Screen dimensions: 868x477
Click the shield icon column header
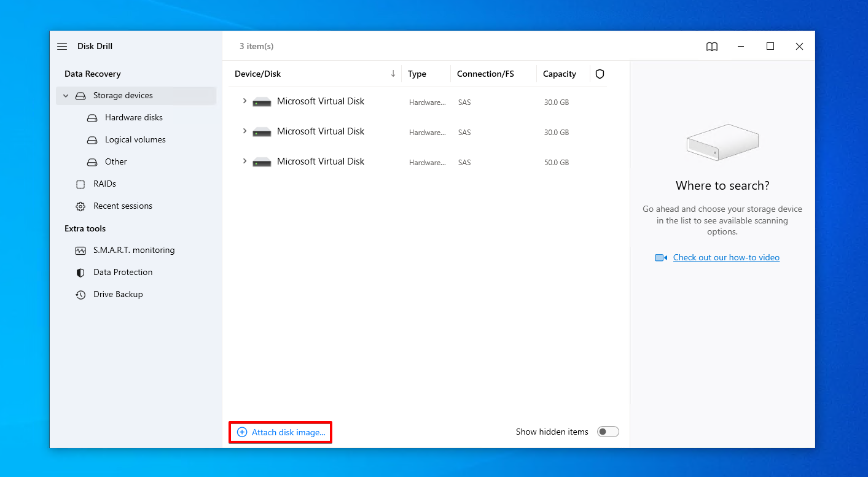pyautogui.click(x=600, y=74)
